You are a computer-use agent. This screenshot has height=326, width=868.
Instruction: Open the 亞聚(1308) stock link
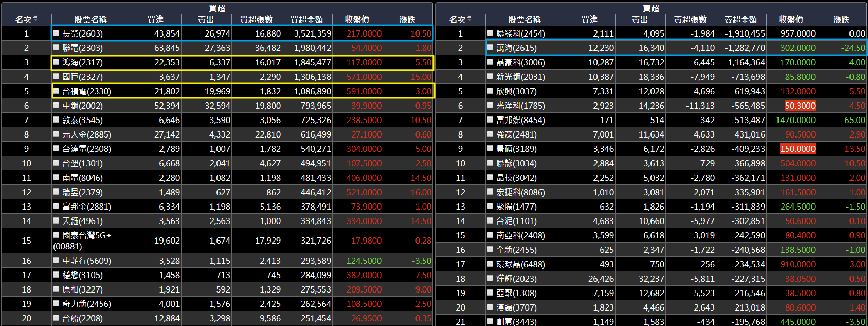(516, 293)
